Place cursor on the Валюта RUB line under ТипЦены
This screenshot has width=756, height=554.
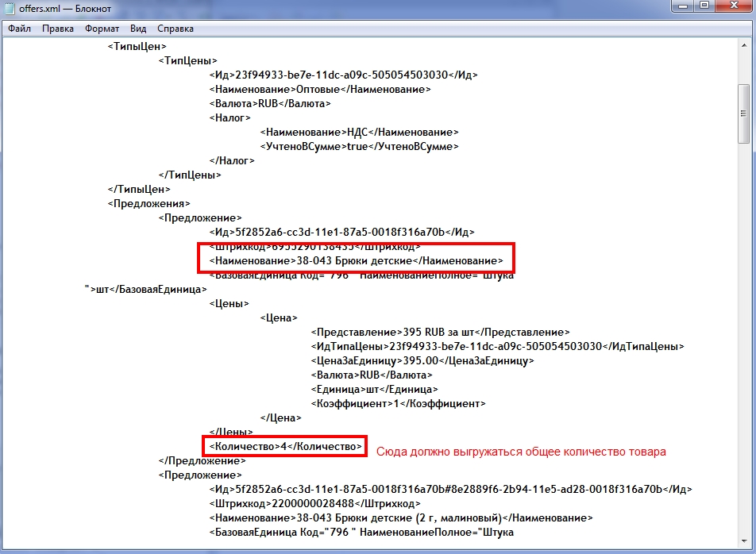pyautogui.click(x=270, y=103)
